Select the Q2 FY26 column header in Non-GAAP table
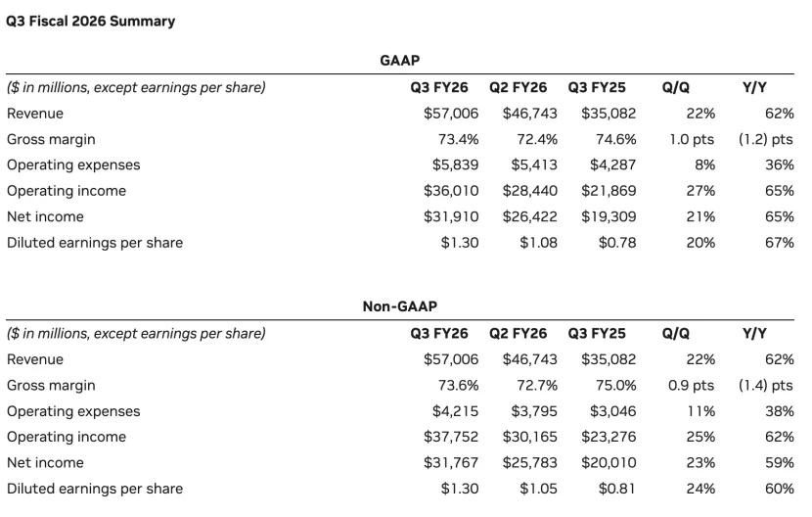 tap(523, 333)
